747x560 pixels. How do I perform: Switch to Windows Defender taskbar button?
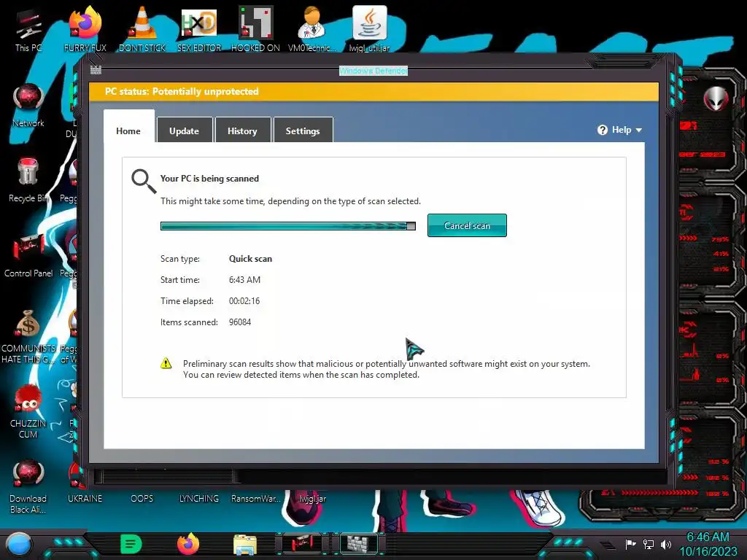click(x=359, y=543)
